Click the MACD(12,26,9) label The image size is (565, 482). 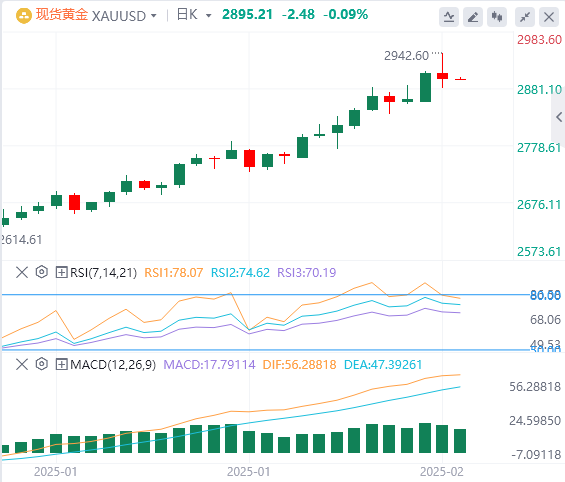click(113, 365)
